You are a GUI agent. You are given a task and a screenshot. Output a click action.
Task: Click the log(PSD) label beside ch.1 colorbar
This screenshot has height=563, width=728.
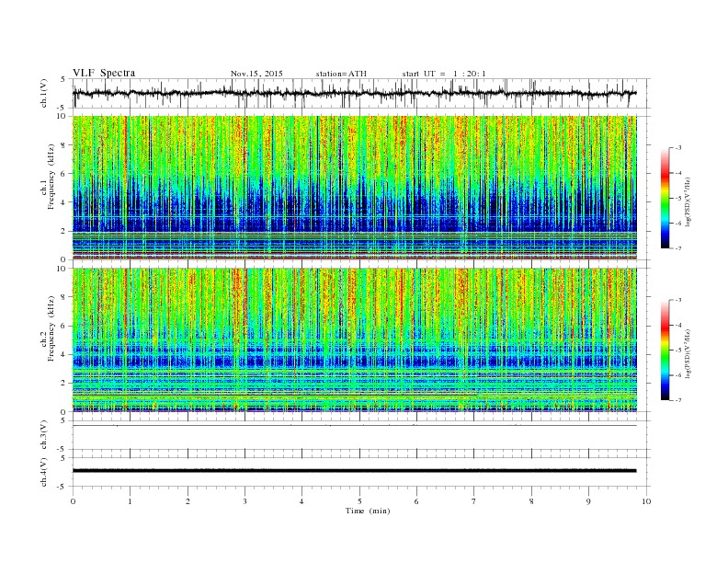(x=688, y=202)
